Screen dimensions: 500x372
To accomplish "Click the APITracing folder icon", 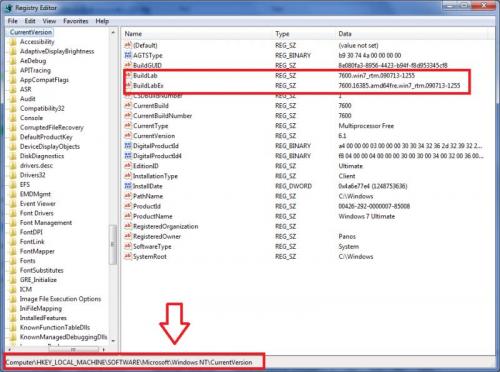I will click(13, 70).
